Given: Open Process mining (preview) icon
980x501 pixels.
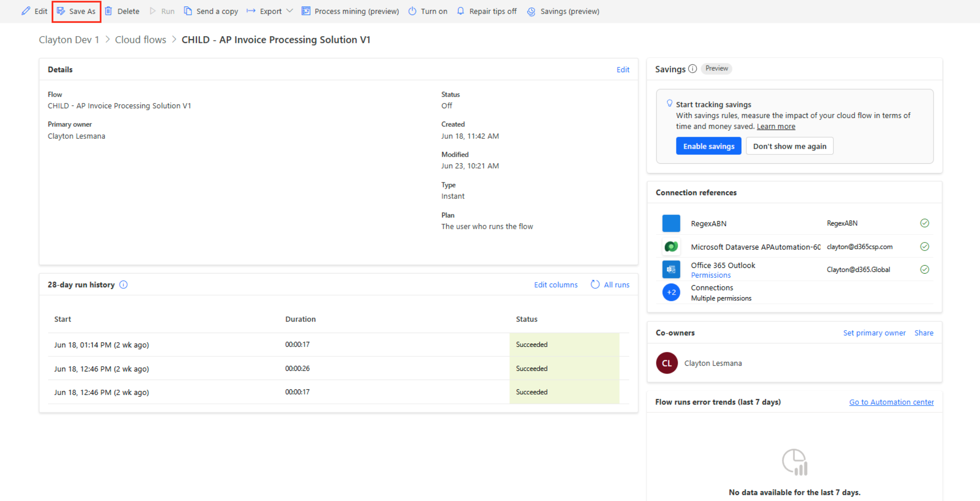Looking at the screenshot, I should 306,11.
